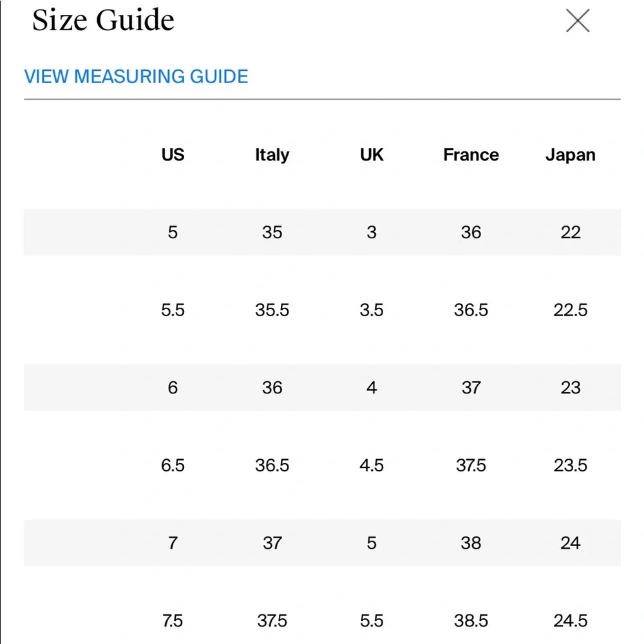Select Japan size 22.5 cell
This screenshot has height=644, width=644.
coord(570,310)
